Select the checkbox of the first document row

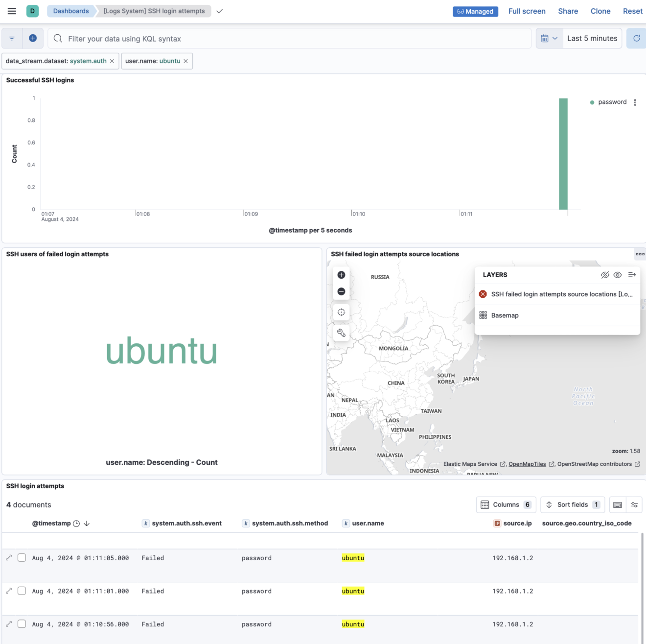tap(22, 557)
